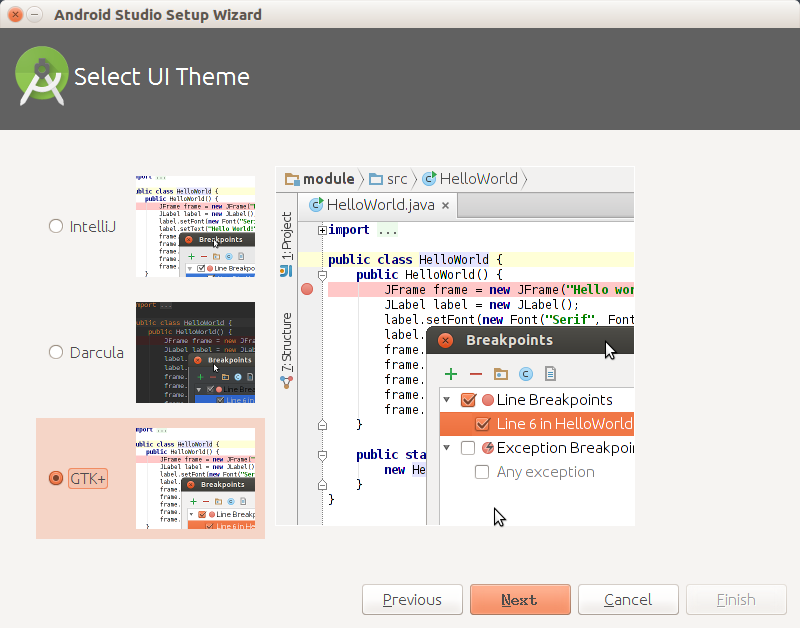Click the group-by-package folder icon
The height and width of the screenshot is (628, 800).
tap(501, 374)
